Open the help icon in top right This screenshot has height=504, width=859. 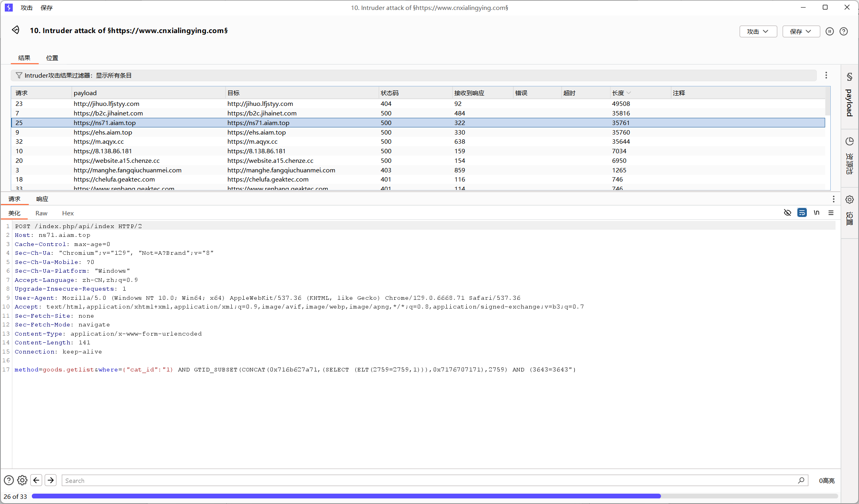pyautogui.click(x=843, y=31)
